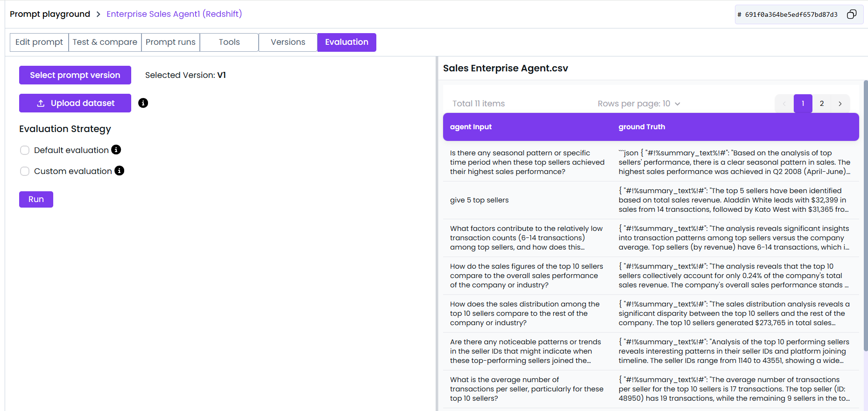Run the evaluation

[36, 199]
